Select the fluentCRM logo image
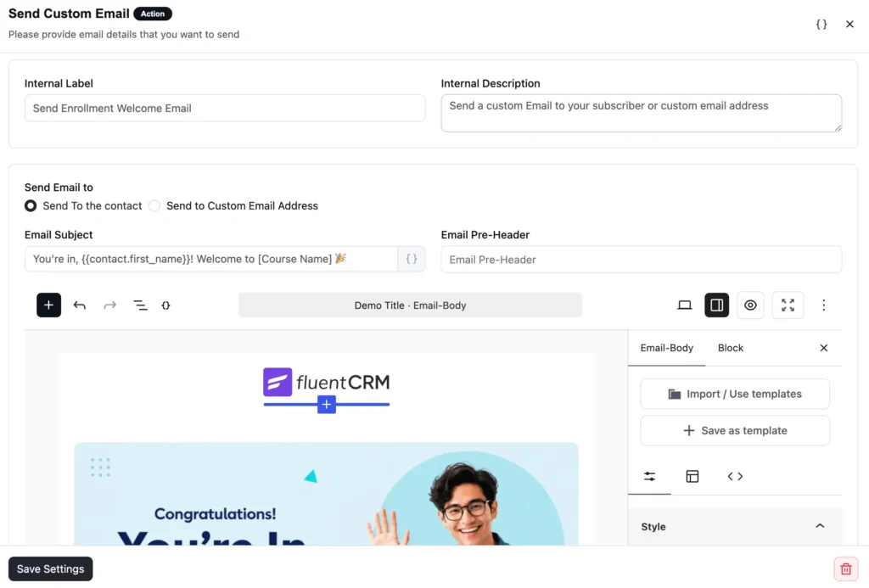Screen dimensions: 869x588 pos(327,382)
